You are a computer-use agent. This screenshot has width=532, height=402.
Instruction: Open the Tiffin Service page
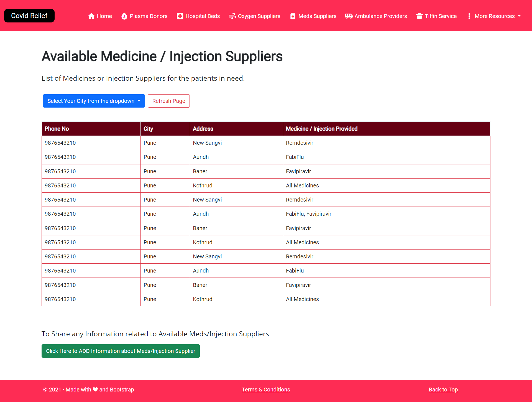tap(441, 16)
